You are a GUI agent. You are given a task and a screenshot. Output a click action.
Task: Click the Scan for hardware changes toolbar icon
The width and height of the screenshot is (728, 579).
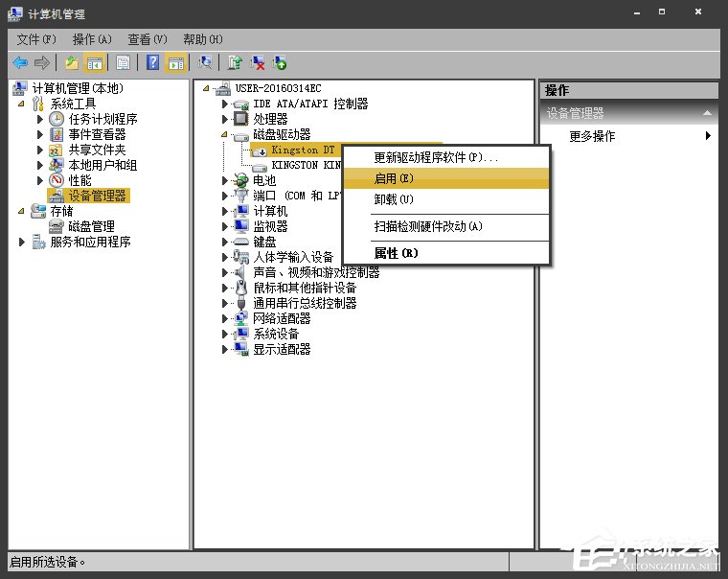205,62
